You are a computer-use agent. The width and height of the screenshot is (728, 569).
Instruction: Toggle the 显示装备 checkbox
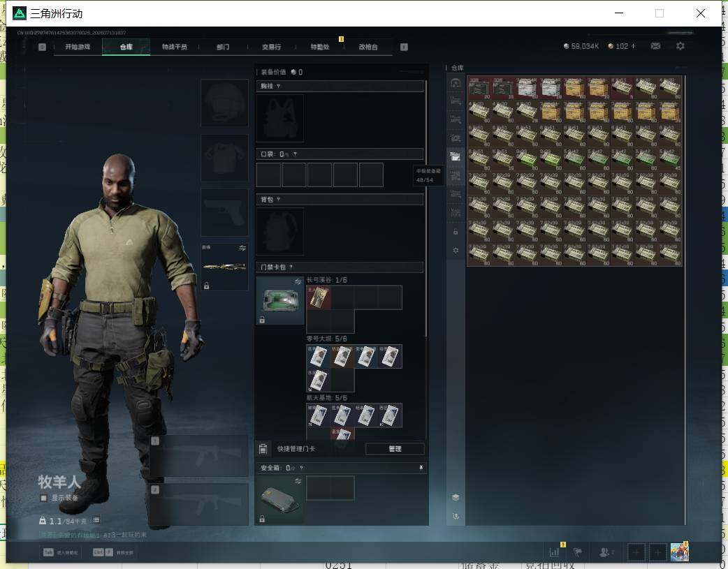(x=43, y=498)
